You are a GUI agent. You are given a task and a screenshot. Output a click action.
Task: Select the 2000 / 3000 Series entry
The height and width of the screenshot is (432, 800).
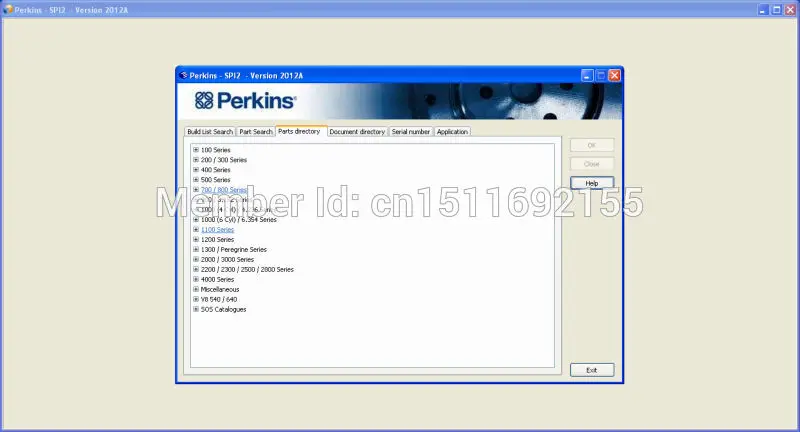[227, 259]
